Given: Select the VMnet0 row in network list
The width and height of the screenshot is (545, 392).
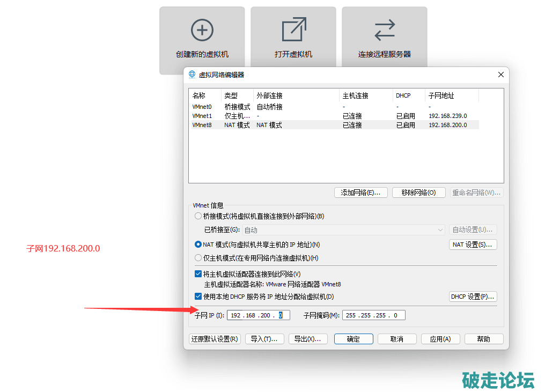Looking at the screenshot, I should [x=202, y=107].
